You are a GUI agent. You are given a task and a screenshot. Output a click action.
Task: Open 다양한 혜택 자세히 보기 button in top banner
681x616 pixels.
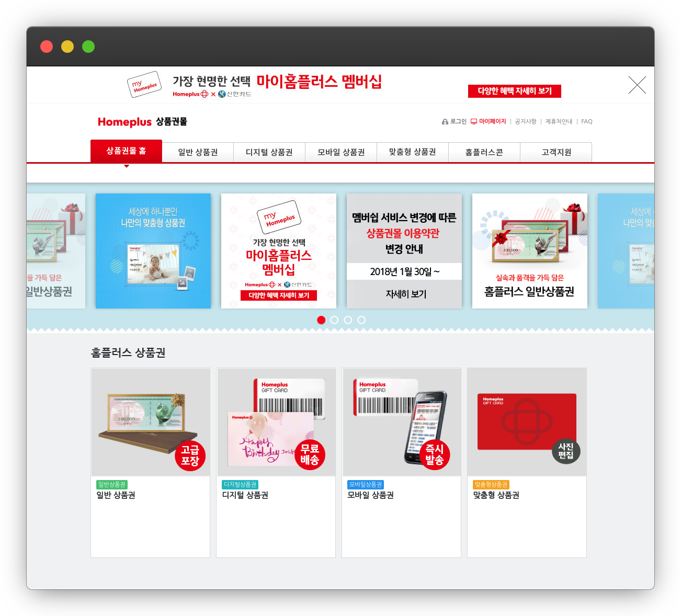pyautogui.click(x=515, y=91)
